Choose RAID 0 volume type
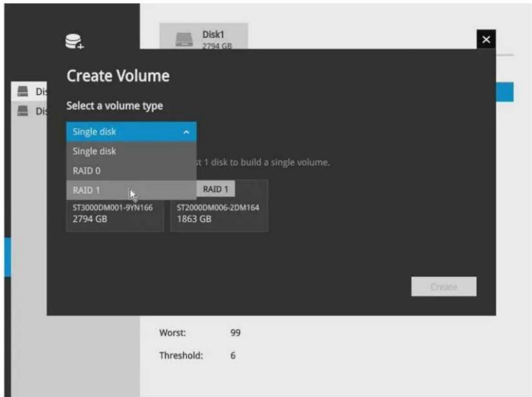Image resolution: width=532 pixels, height=397 pixels. [x=131, y=171]
